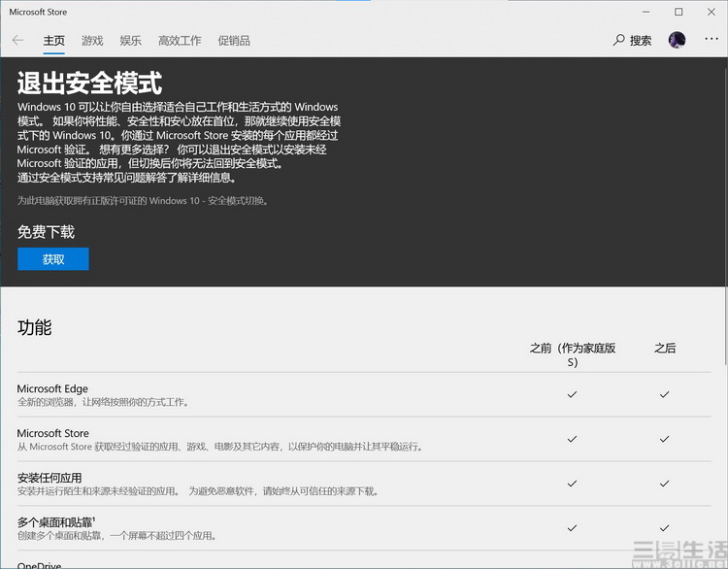
Task: Select the 退出安全模式 title
Action: pyautogui.click(x=89, y=84)
